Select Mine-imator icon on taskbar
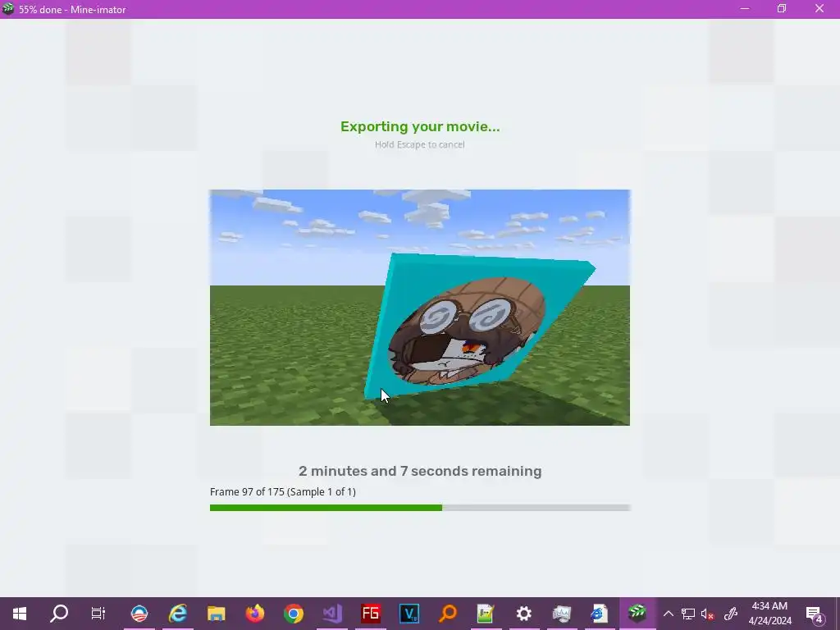This screenshot has height=630, width=840. click(x=637, y=614)
